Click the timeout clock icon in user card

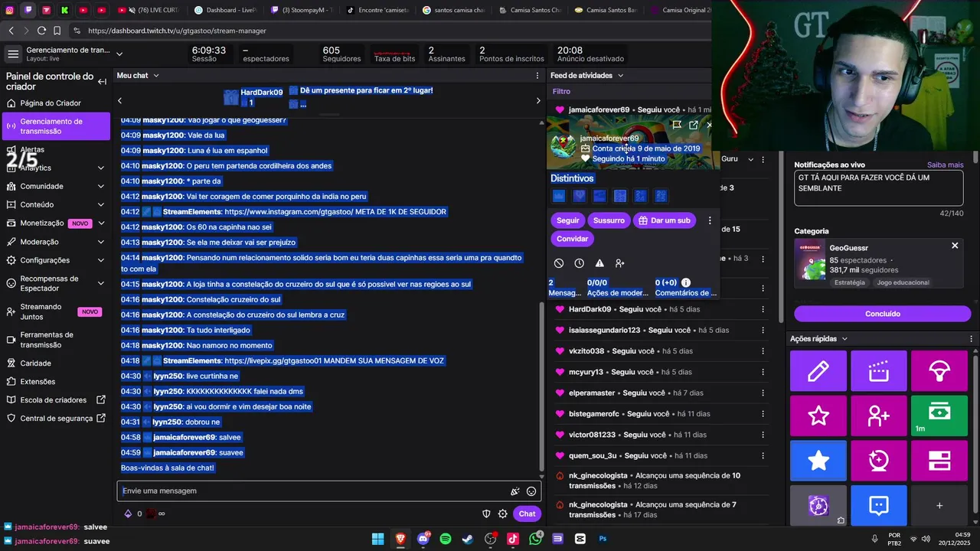[579, 263]
